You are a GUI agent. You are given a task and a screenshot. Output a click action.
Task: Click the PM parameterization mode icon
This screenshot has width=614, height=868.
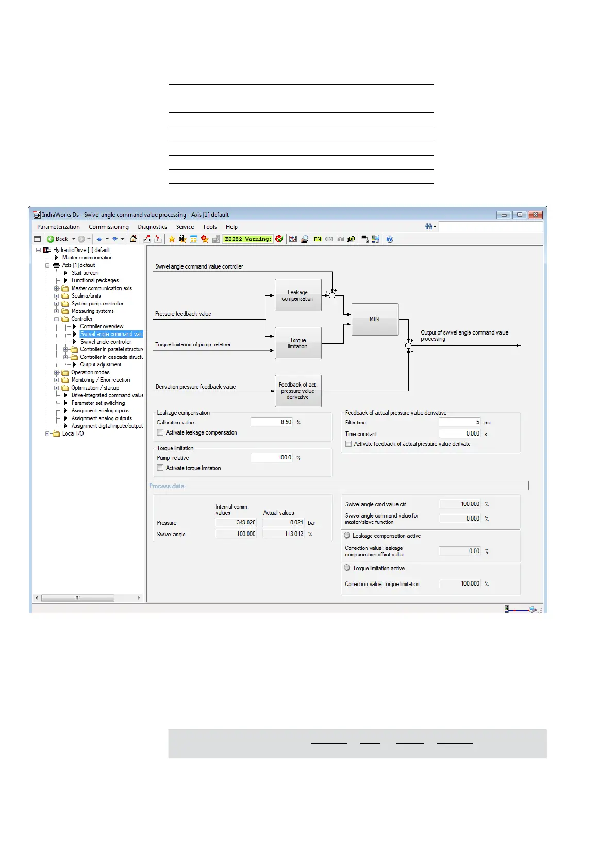click(x=318, y=239)
